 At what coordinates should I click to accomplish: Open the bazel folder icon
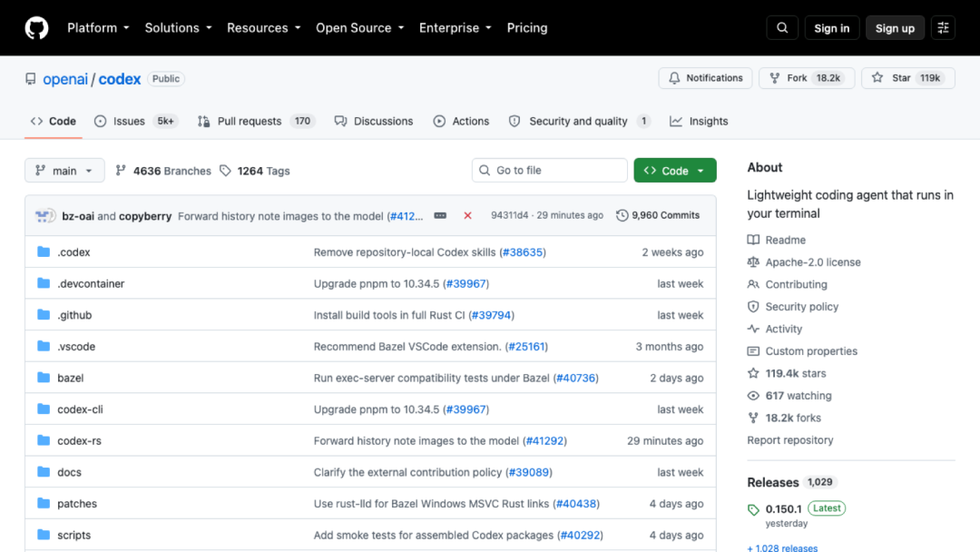[x=44, y=378]
